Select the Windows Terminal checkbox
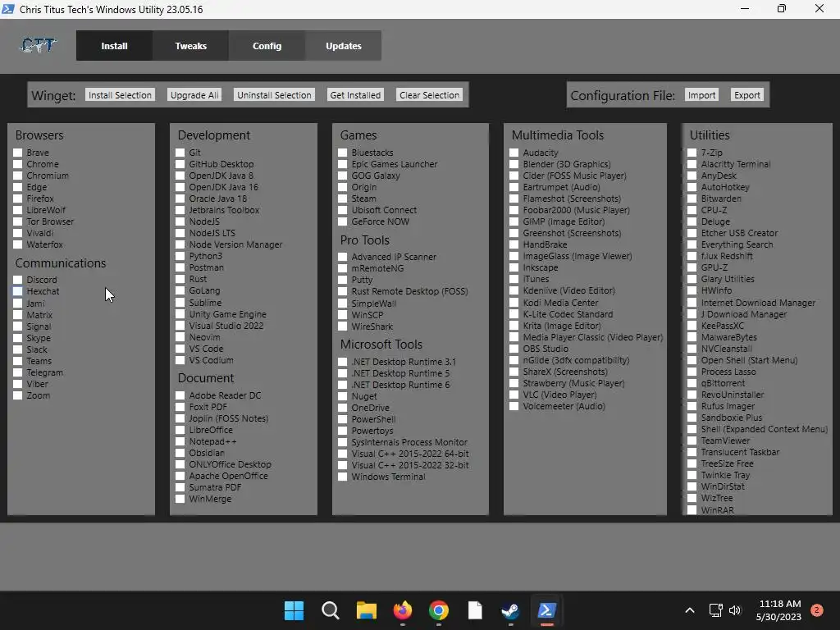Viewport: 840px width, 630px height. (x=342, y=477)
